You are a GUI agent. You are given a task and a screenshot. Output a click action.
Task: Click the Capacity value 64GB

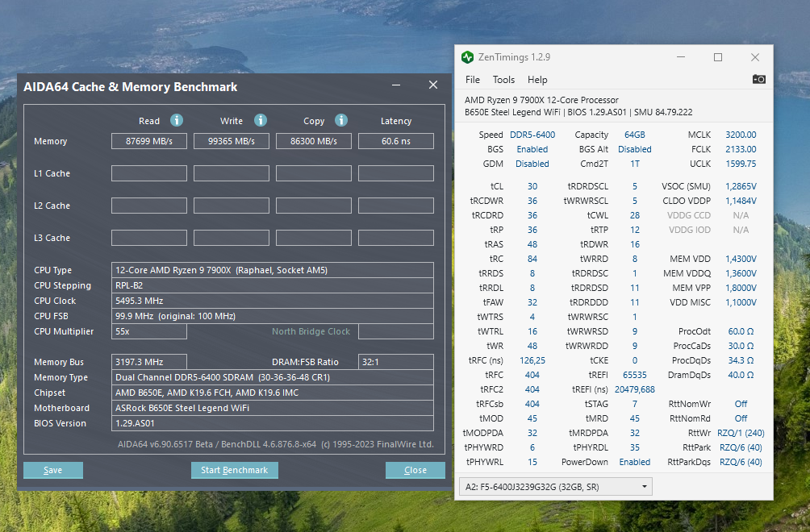(635, 135)
